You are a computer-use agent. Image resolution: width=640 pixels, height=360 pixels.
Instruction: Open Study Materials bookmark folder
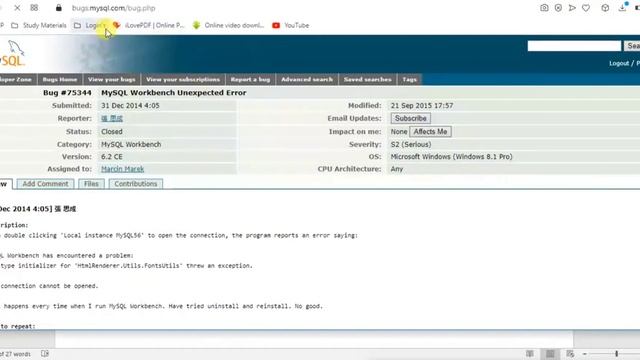39,25
